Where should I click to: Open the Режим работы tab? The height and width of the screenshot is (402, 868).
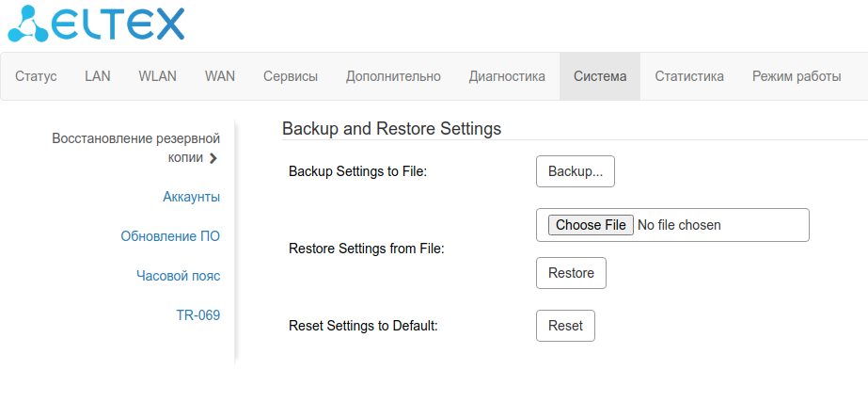pyautogui.click(x=797, y=76)
